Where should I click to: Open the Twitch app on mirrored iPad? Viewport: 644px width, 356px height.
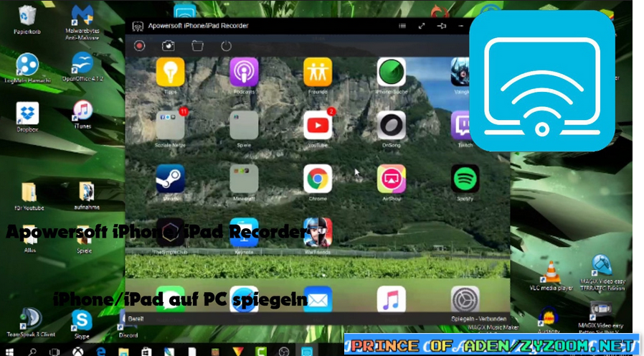(x=460, y=126)
